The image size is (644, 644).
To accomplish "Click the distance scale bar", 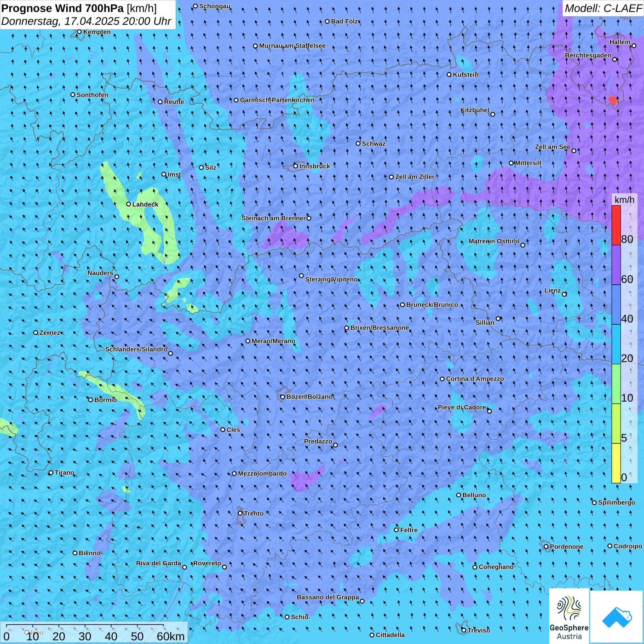I will tap(94, 632).
